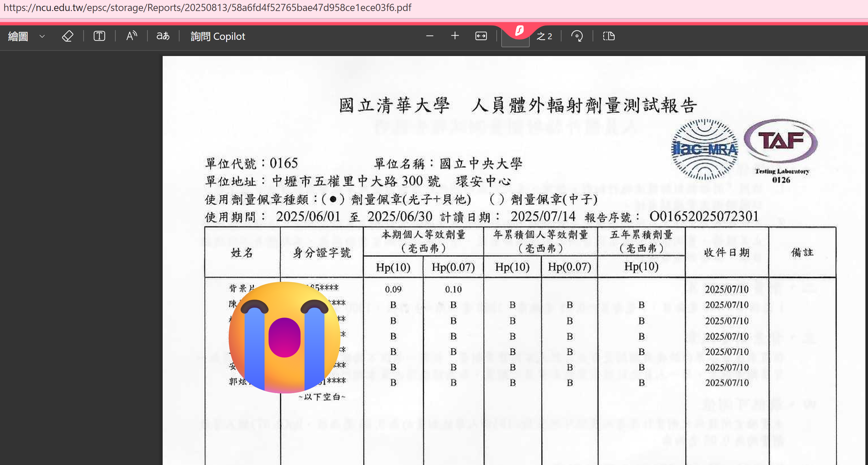This screenshot has width=868, height=465.
Task: Click the end date 2025/06/30
Action: pyautogui.click(x=399, y=217)
